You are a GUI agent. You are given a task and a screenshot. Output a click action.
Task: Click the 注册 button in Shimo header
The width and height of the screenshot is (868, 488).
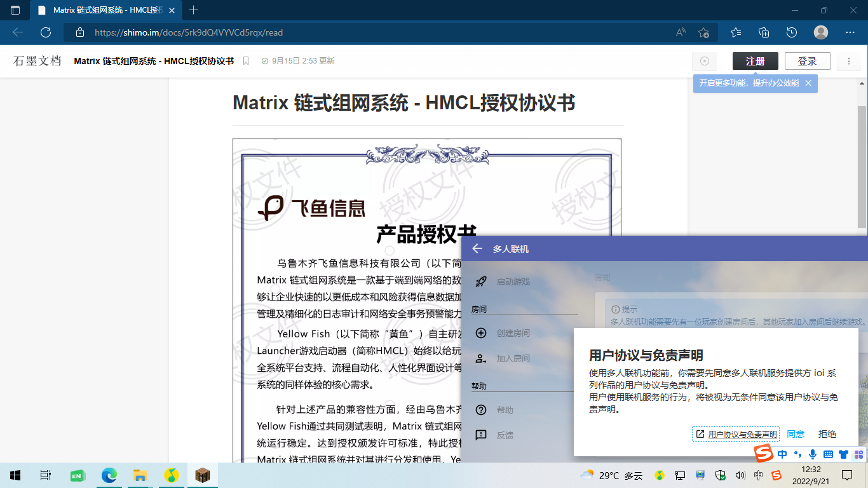click(756, 61)
